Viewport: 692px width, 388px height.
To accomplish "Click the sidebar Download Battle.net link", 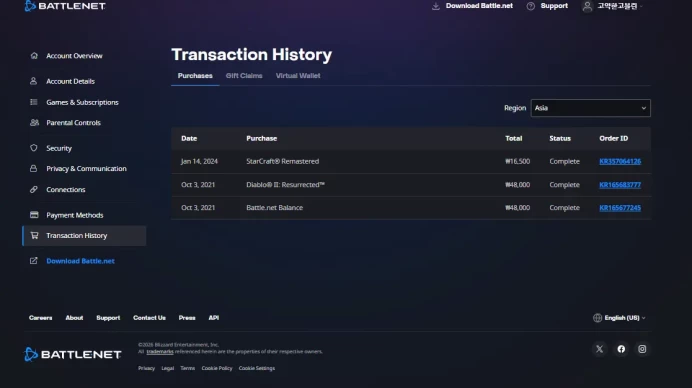I will click(x=80, y=261).
